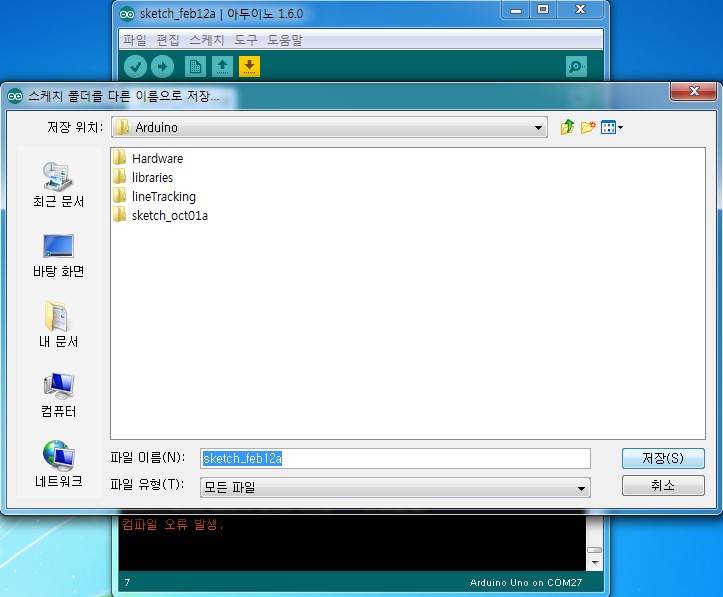Select the sketch_oct01a folder
Screen dimensions: 723x597
point(160,215)
